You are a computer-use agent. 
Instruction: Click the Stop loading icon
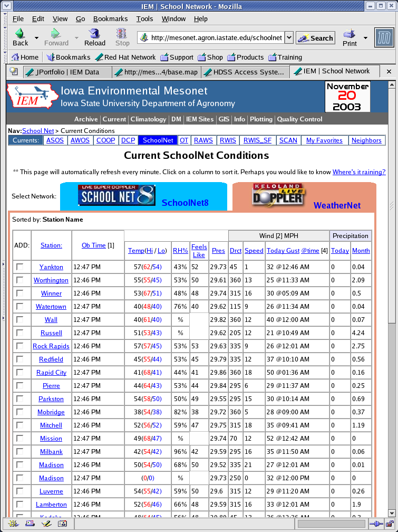click(122, 33)
